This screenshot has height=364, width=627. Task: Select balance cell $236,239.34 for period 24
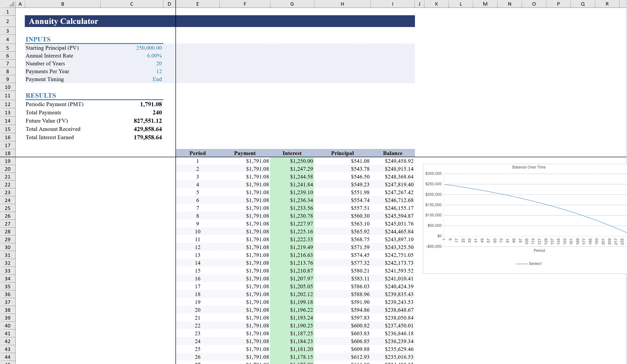pyautogui.click(x=393, y=341)
